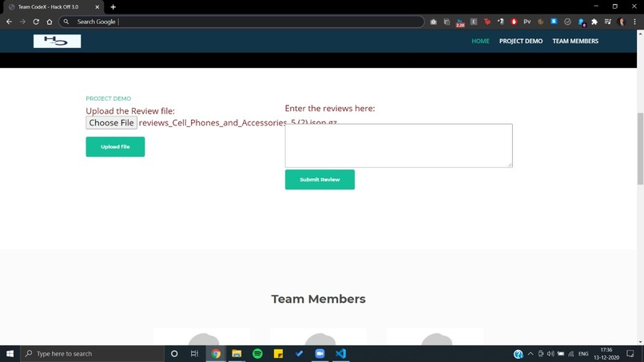Focus the Search Google address bar
The width and height of the screenshot is (644, 362).
tap(241, 22)
